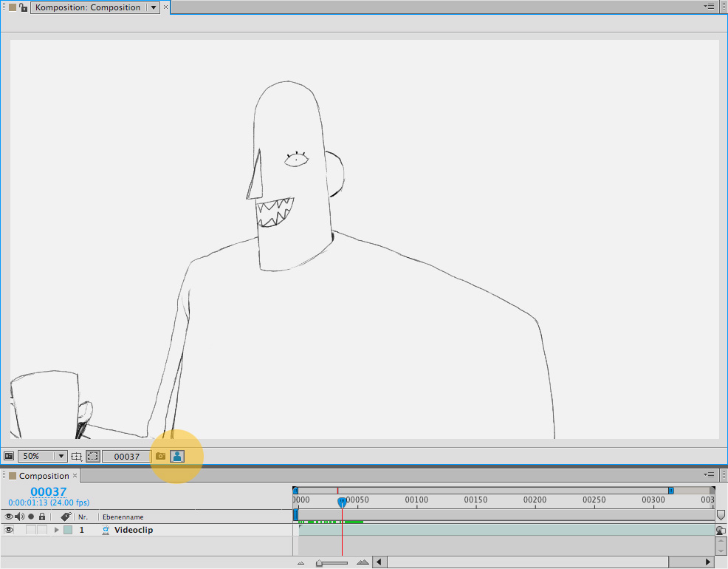Click the horizontal scrollbar right arrow
Viewport: 728px width, 569px height.
(707, 562)
